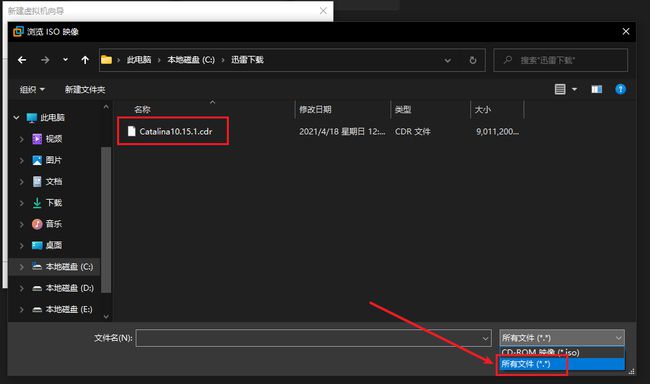Refresh the current folder

pos(473,61)
